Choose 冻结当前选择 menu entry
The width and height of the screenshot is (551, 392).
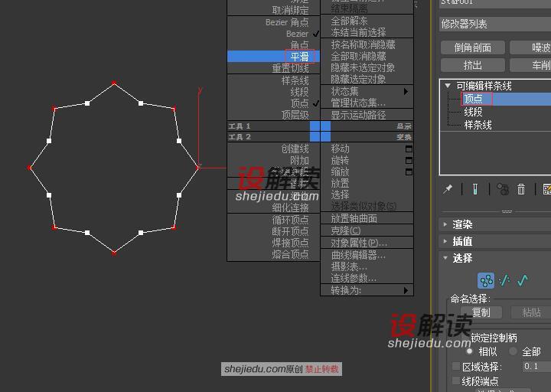pos(358,32)
